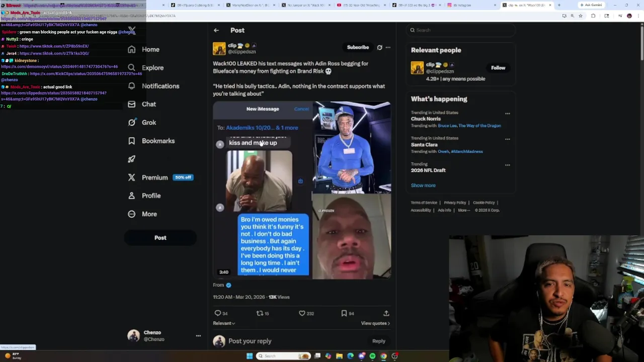Follow clip in Relevant people
The width and height of the screenshot is (644, 362).
(x=498, y=68)
